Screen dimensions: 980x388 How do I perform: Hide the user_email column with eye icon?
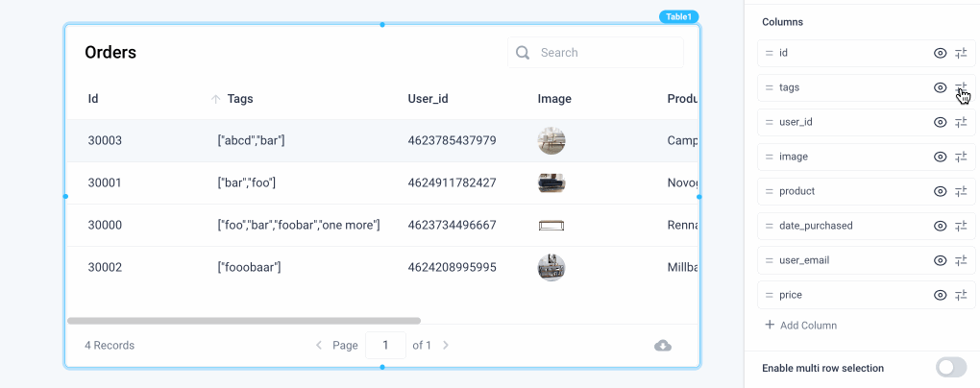click(x=940, y=260)
